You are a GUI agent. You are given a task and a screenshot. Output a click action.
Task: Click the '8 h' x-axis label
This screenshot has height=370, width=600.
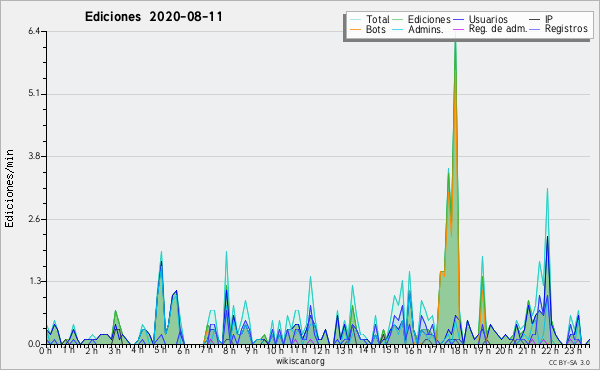(229, 350)
